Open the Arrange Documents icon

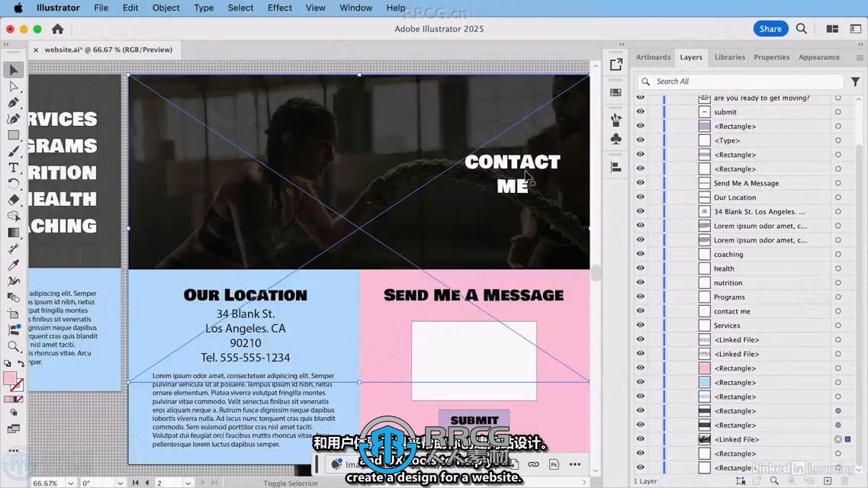832,29
